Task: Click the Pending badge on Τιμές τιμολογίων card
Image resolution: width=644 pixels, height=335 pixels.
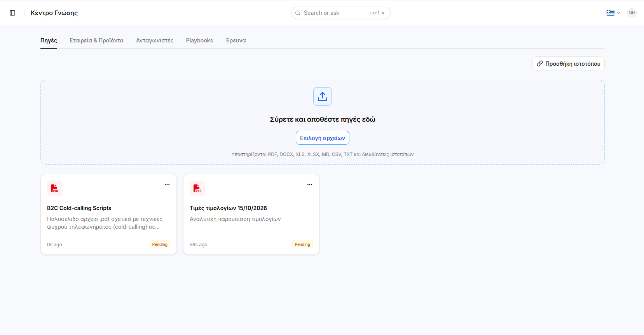Action: click(302, 244)
